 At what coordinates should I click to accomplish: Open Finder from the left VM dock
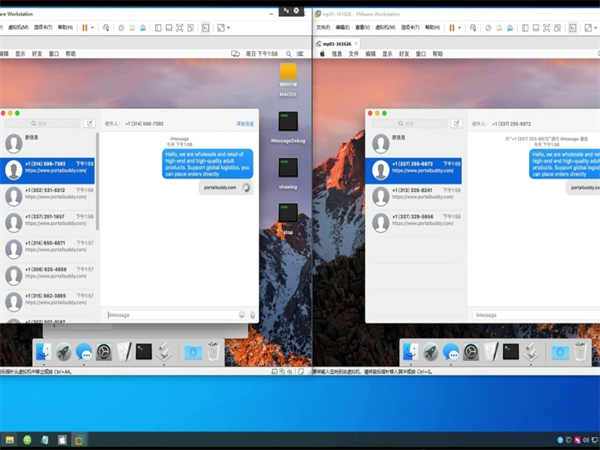point(44,351)
